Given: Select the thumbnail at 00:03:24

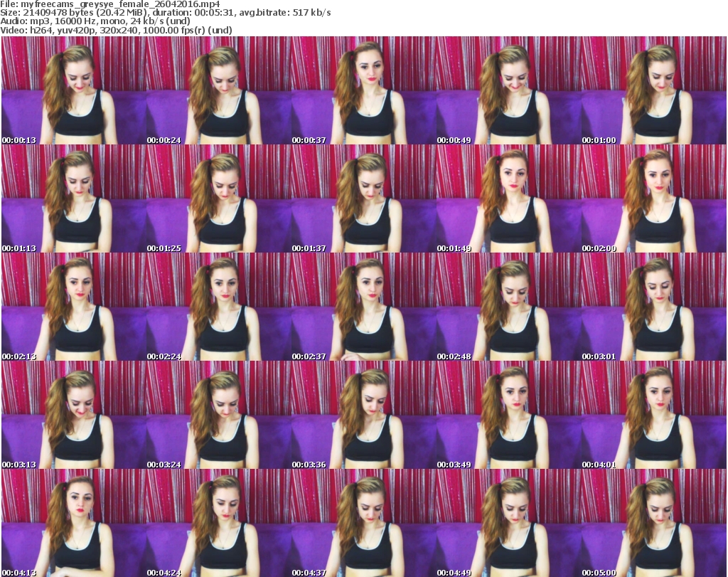Looking at the screenshot, I should point(219,415).
